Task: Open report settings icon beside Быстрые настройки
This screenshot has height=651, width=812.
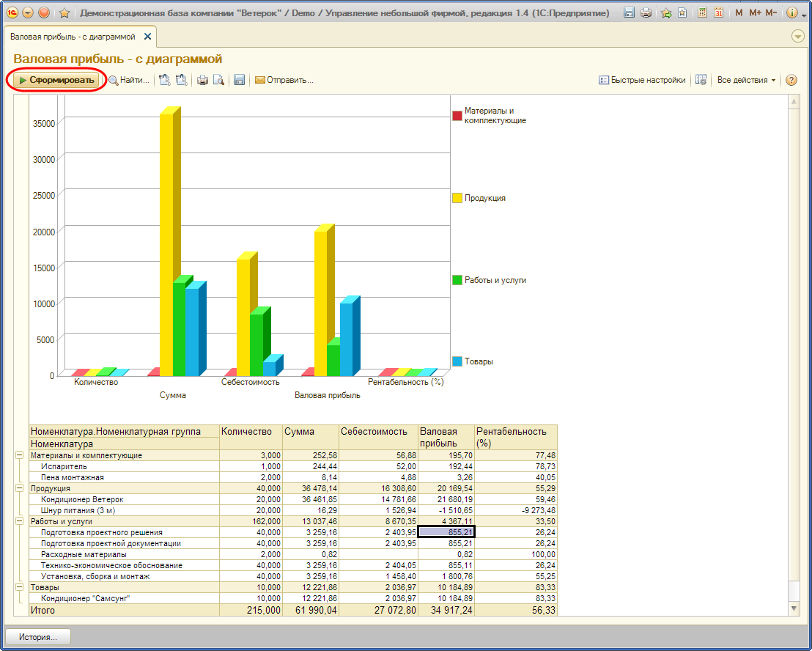Action: tap(701, 80)
